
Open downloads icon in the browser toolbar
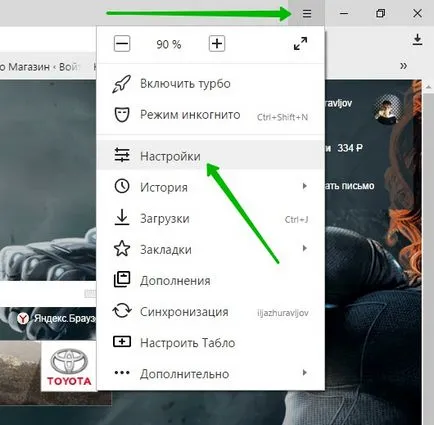(x=417, y=40)
